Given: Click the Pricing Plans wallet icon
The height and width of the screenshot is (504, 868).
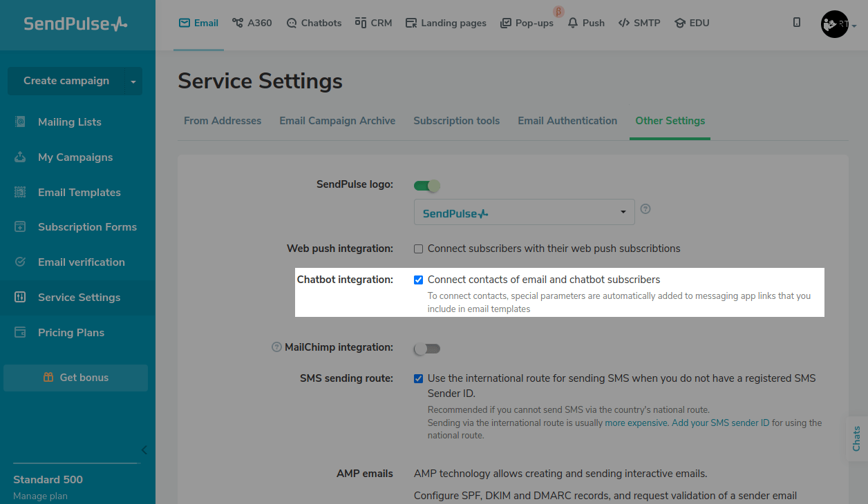Looking at the screenshot, I should pos(20,333).
